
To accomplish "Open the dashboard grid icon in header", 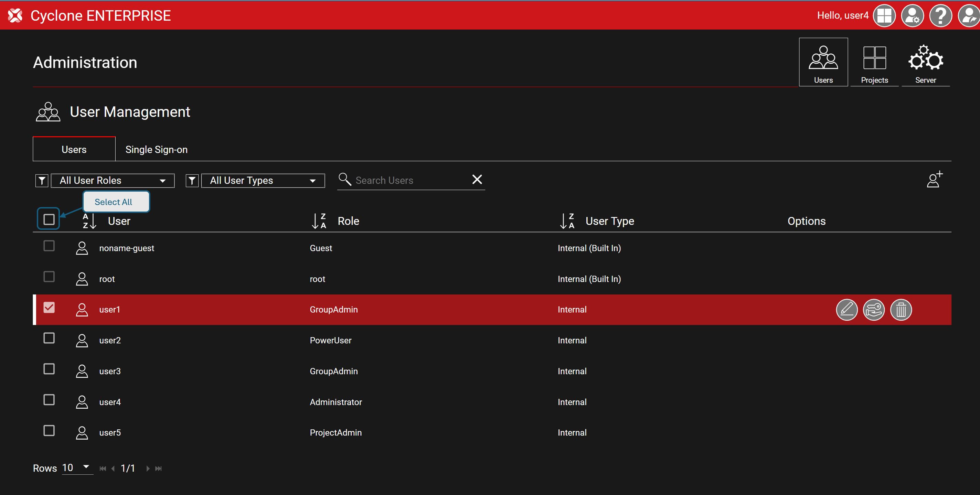I will click(884, 15).
